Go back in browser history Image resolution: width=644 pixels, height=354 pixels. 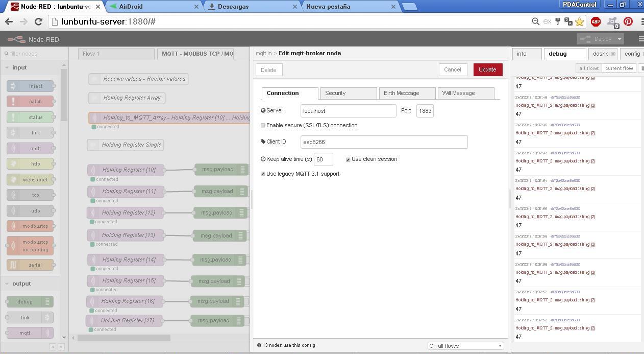(x=9, y=21)
